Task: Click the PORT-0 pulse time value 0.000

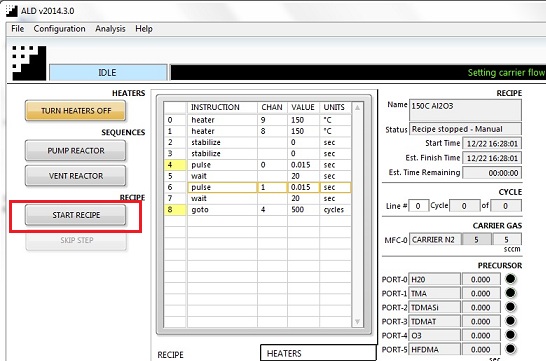Action: point(481,279)
